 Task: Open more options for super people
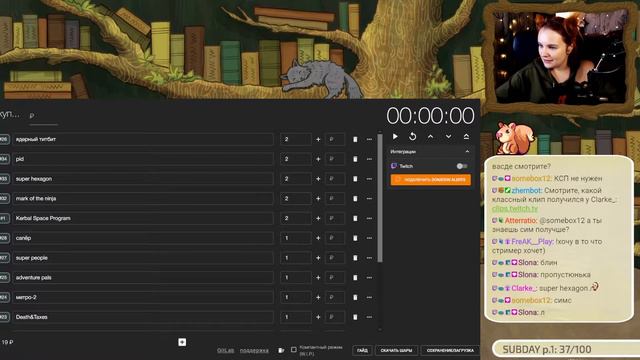(369, 258)
